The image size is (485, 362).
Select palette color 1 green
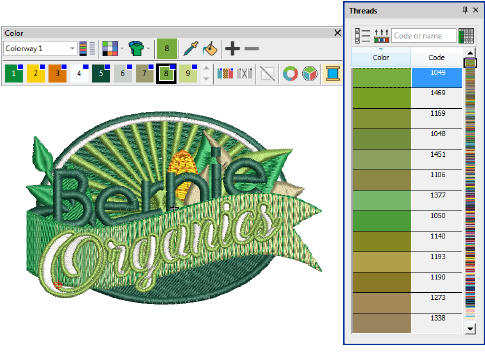click(x=14, y=73)
